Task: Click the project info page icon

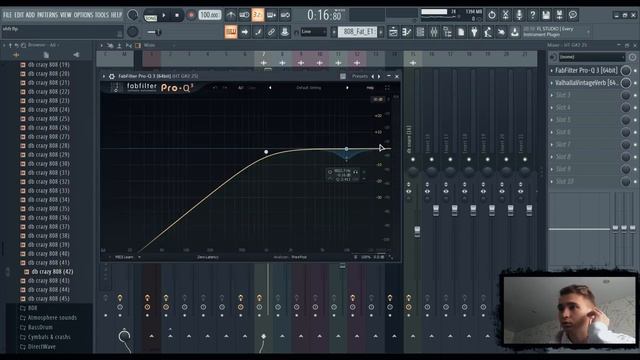Action: [461, 32]
